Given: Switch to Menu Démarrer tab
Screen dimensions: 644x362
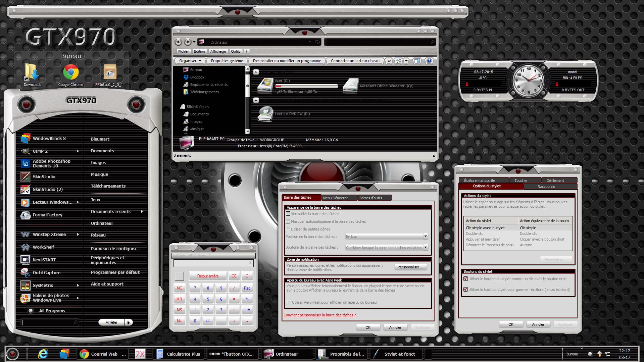Looking at the screenshot, I should tap(339, 198).
